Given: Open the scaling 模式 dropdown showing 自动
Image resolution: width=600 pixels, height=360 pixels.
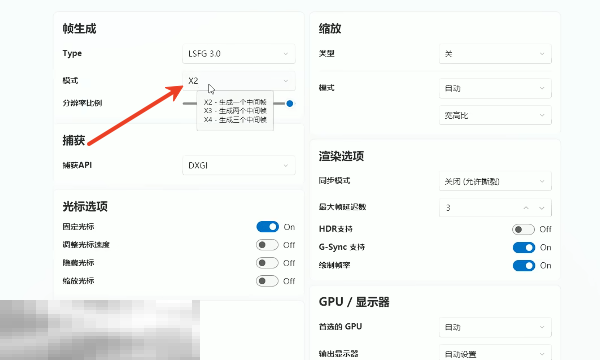Looking at the screenshot, I should click(495, 88).
